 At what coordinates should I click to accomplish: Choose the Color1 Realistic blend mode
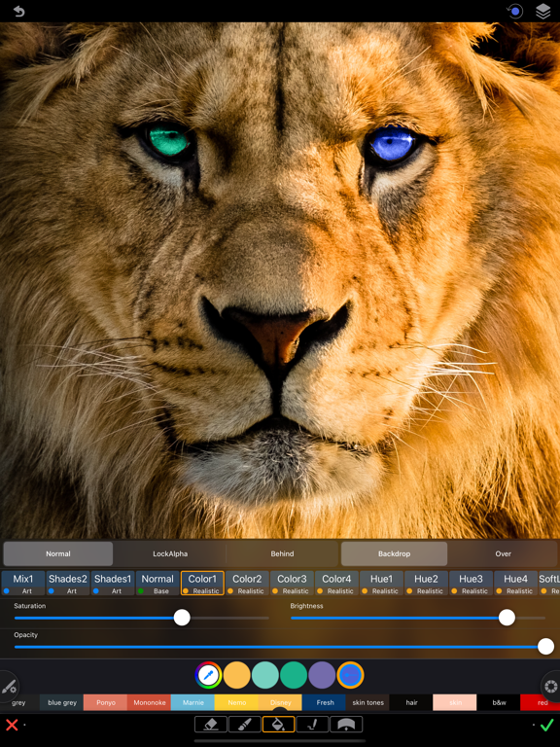pyautogui.click(x=202, y=584)
